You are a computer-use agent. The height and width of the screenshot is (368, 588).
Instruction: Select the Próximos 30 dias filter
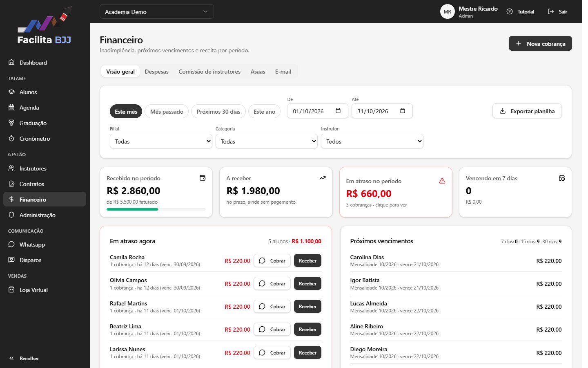(218, 112)
